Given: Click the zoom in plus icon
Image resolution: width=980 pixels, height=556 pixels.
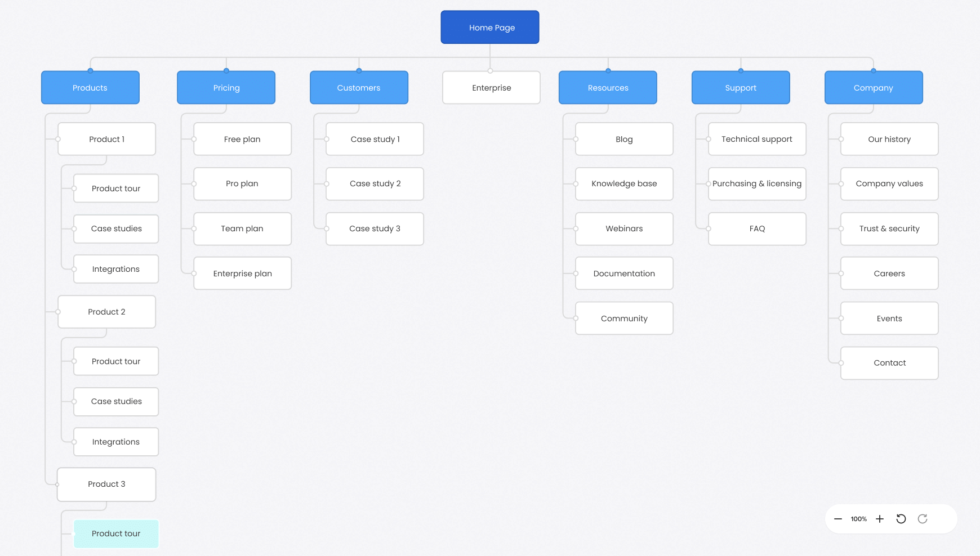Looking at the screenshot, I should coord(880,519).
